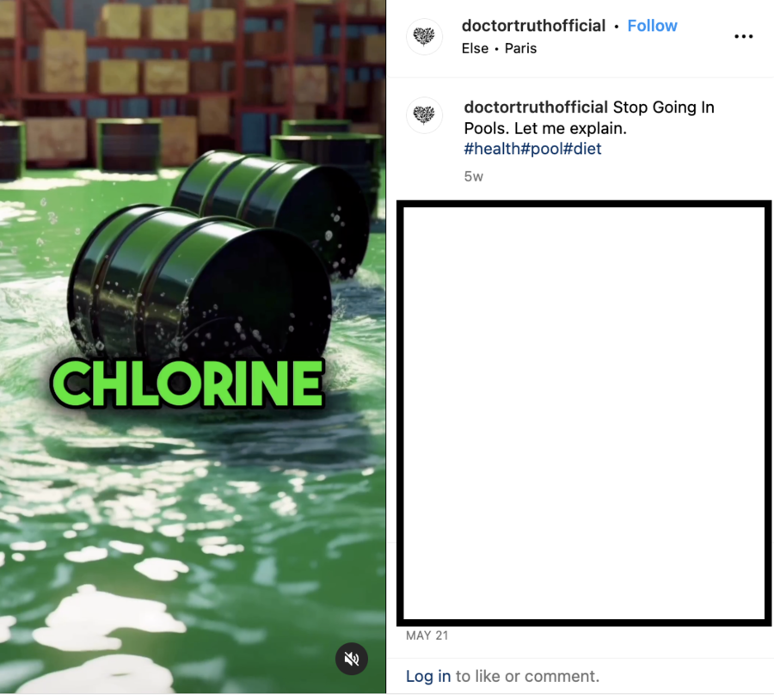Unmute the video with the speaker icon
The width and height of the screenshot is (774, 700).
(x=352, y=659)
